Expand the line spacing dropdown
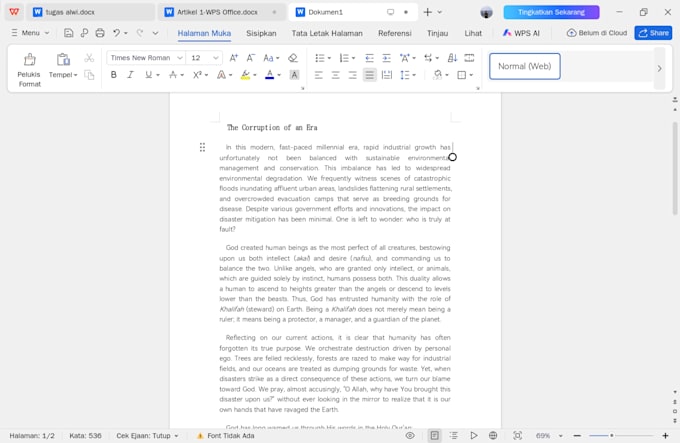 414,75
